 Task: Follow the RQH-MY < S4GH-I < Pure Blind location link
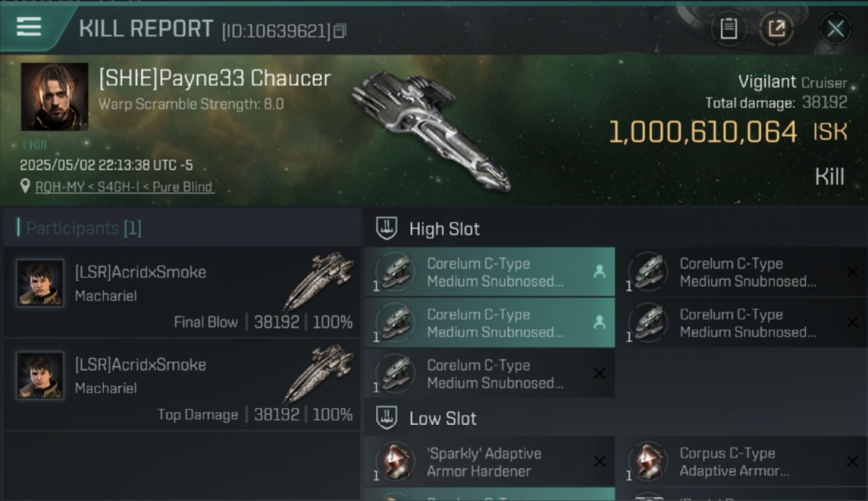[124, 187]
